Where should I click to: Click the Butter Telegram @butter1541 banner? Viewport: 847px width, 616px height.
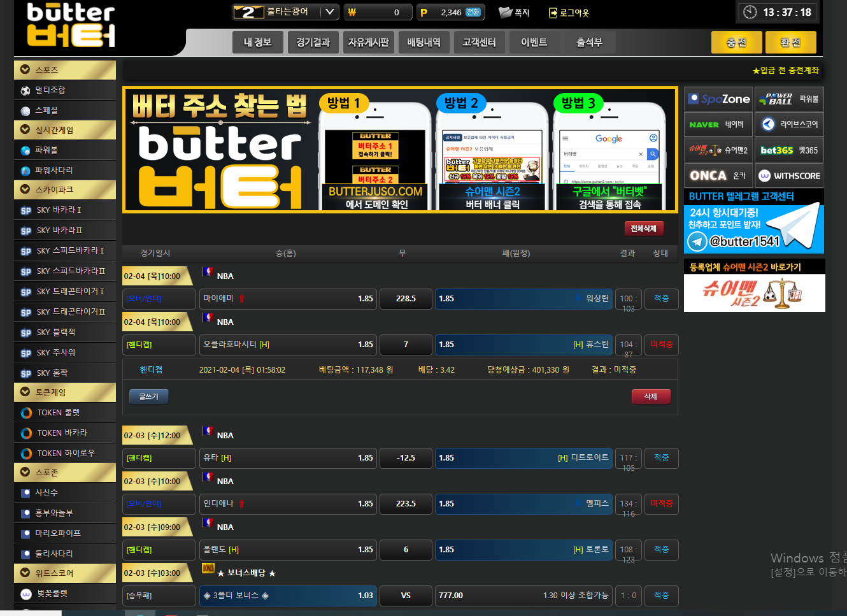pos(754,228)
